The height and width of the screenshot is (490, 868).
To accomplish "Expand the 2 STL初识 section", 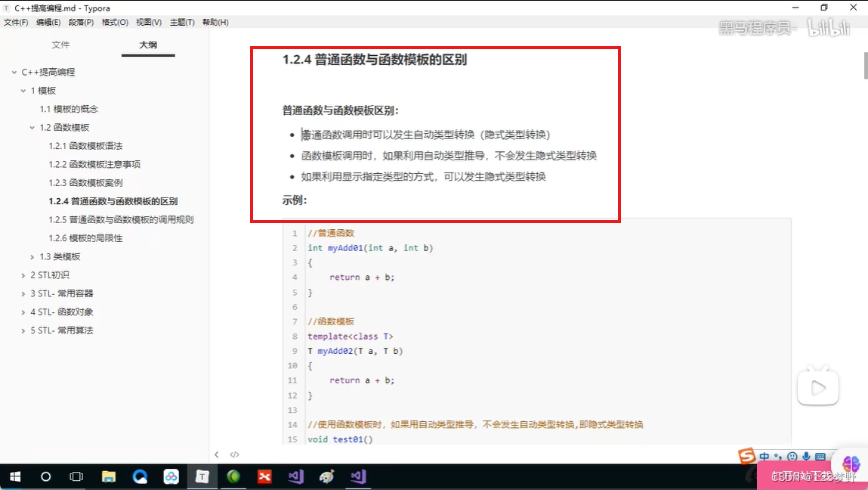I will (23, 274).
